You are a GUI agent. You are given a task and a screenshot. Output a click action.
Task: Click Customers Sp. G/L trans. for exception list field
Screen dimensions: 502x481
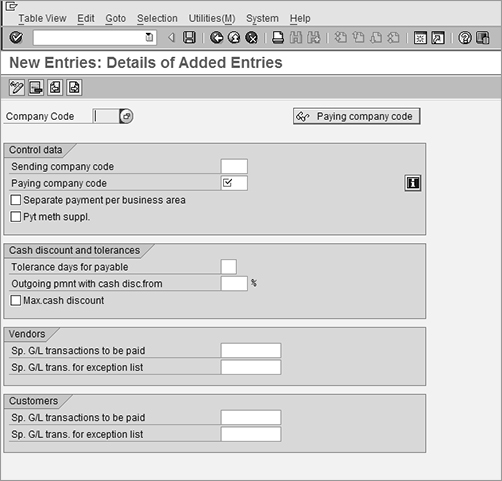251,434
